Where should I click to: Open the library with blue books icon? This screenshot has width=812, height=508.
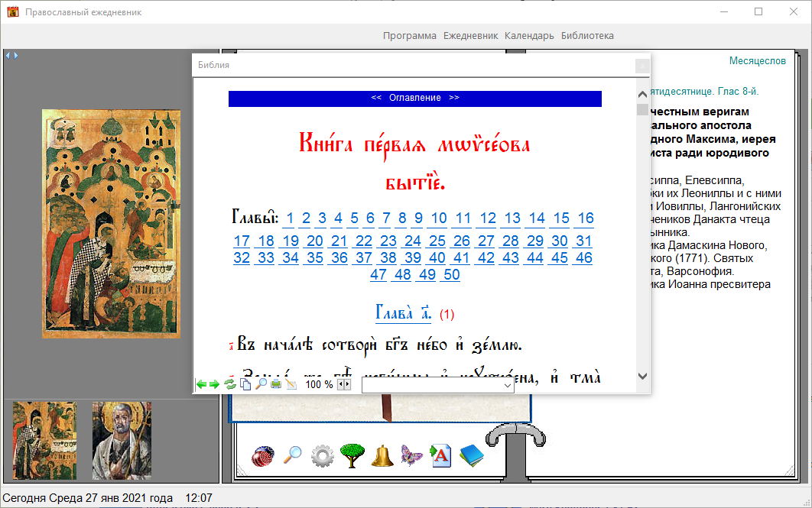click(471, 456)
